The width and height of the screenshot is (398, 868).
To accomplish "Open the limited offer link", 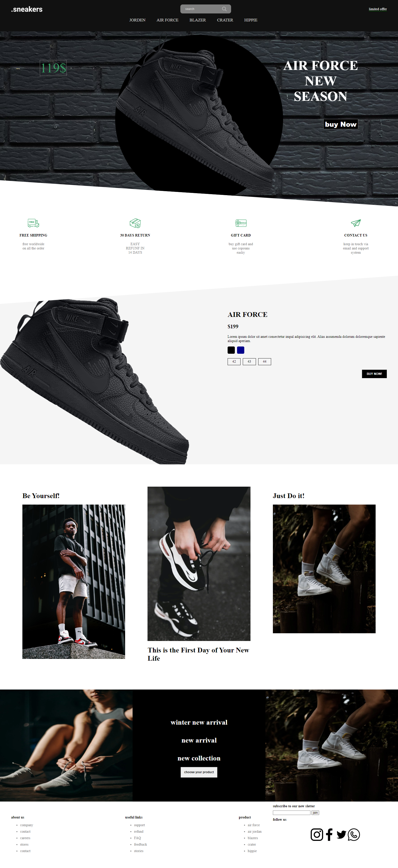I will coord(378,9).
